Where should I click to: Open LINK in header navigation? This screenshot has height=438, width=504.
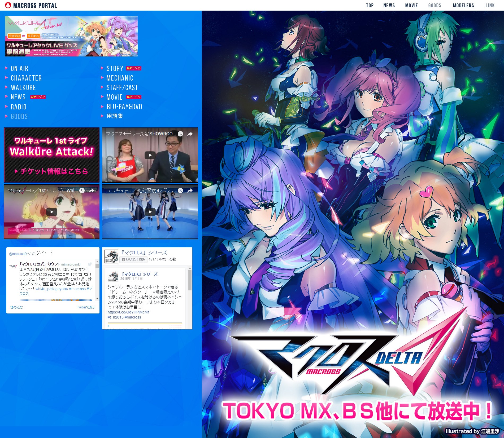coord(490,5)
